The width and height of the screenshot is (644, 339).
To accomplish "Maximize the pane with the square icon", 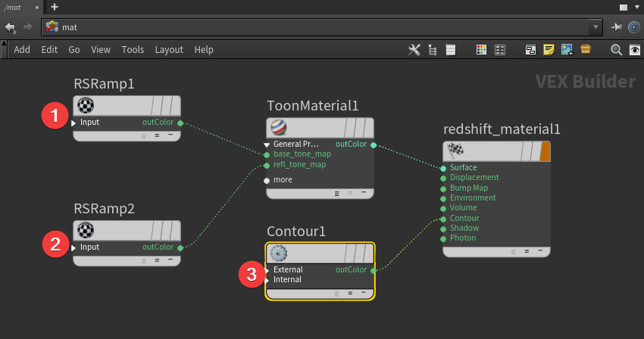I will click(x=624, y=8).
